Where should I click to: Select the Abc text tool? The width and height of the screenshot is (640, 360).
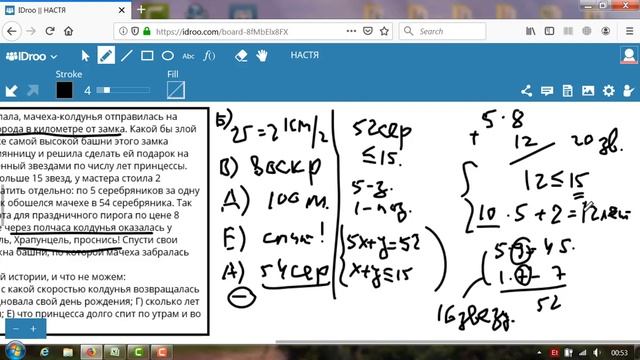tap(188, 56)
